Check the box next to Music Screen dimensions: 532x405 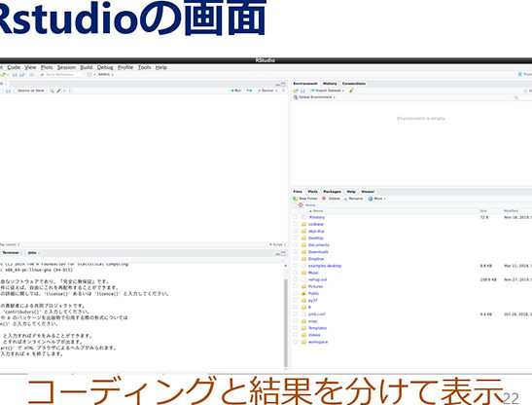pyautogui.click(x=295, y=273)
